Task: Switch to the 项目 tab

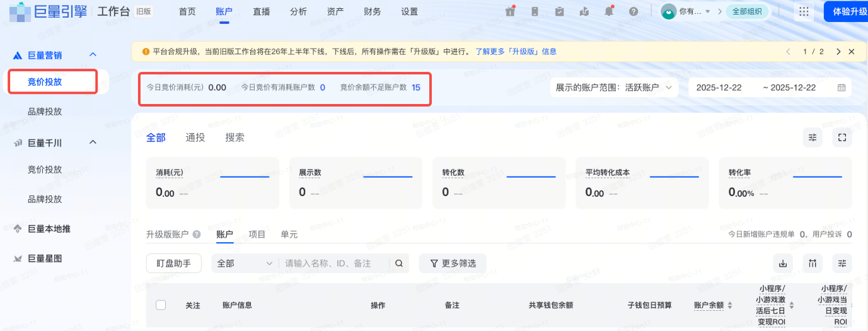Action: coord(257,235)
